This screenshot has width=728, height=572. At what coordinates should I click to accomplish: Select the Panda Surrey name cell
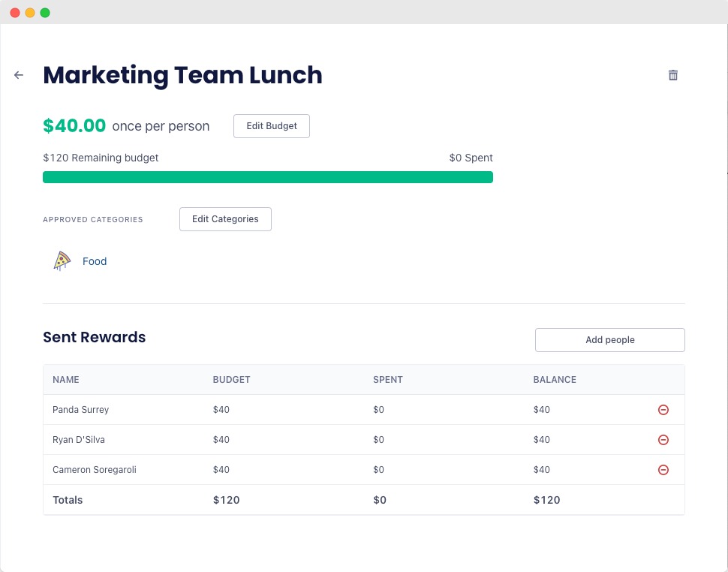click(x=80, y=410)
